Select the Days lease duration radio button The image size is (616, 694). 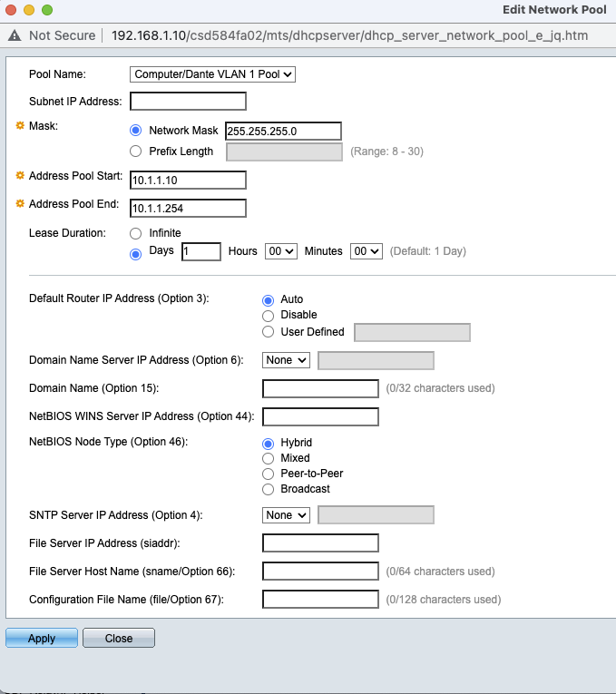pyautogui.click(x=135, y=255)
